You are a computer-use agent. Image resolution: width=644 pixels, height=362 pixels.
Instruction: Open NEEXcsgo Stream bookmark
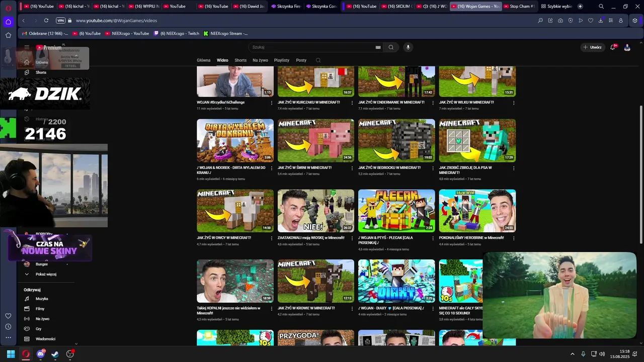click(225, 33)
